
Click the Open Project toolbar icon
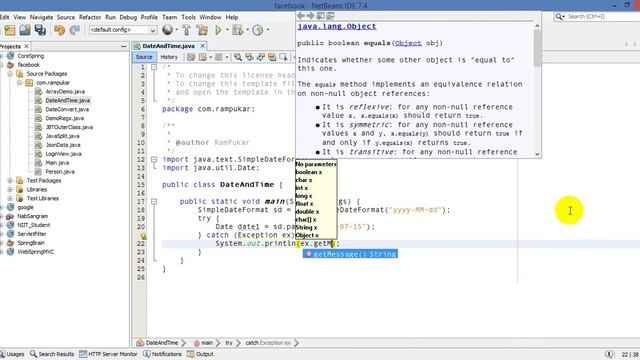[25, 30]
